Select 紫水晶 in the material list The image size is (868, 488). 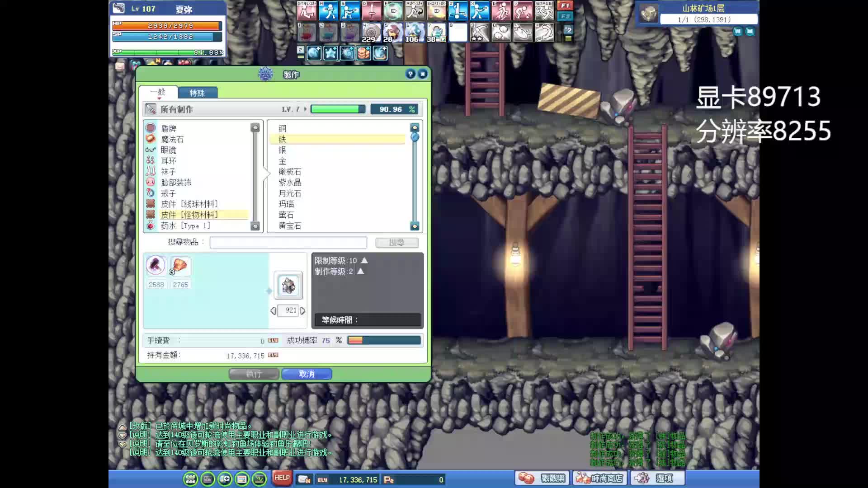290,183
